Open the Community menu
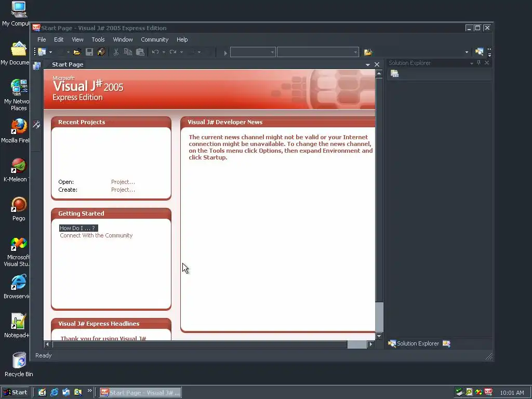 155,39
